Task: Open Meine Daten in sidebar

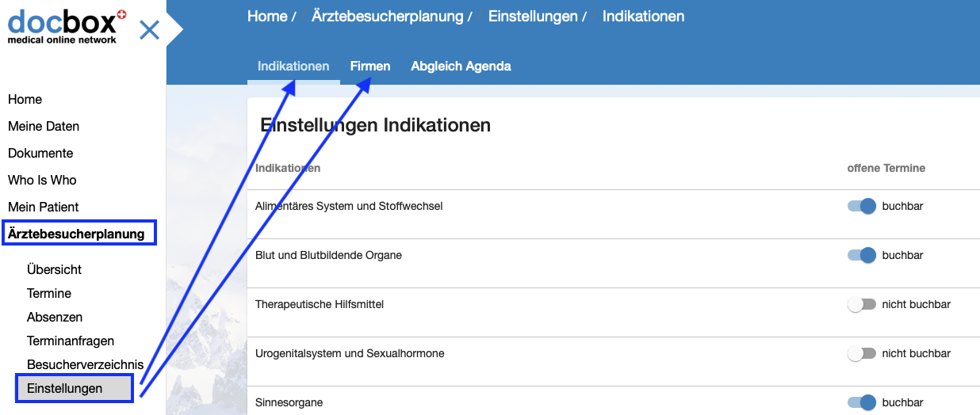Action: point(44,126)
